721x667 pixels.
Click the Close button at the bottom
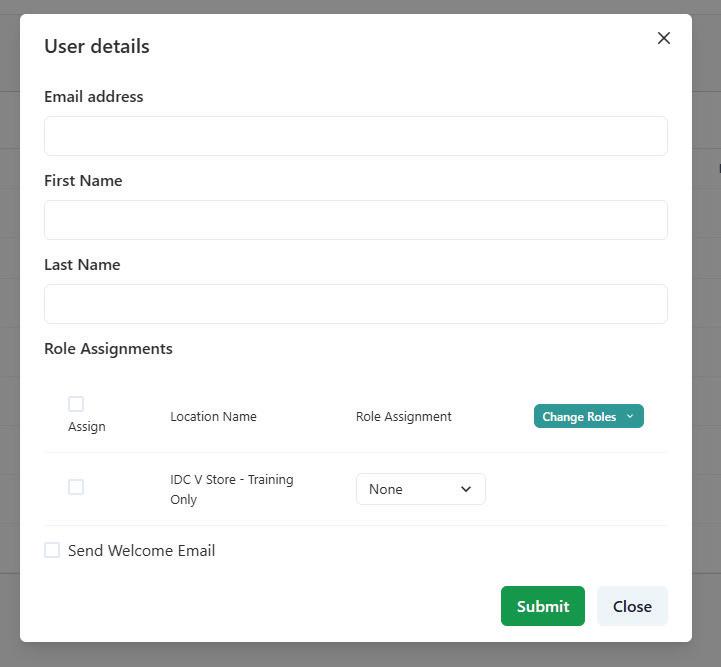(632, 606)
